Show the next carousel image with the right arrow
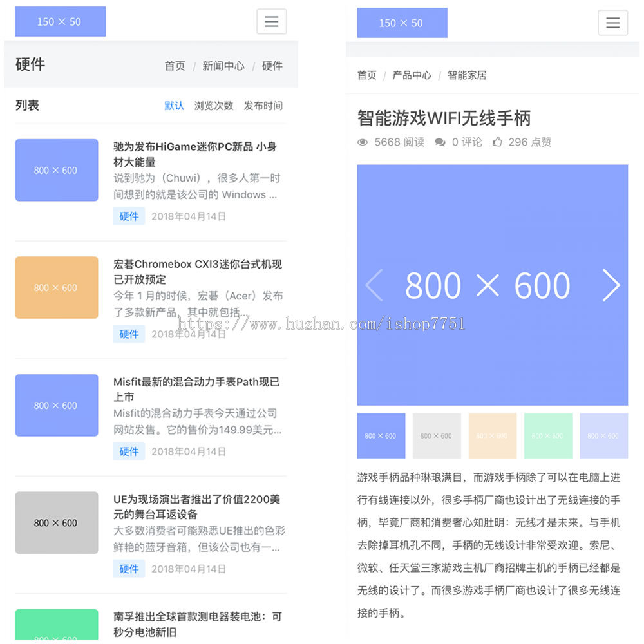The height and width of the screenshot is (644, 644). point(611,285)
